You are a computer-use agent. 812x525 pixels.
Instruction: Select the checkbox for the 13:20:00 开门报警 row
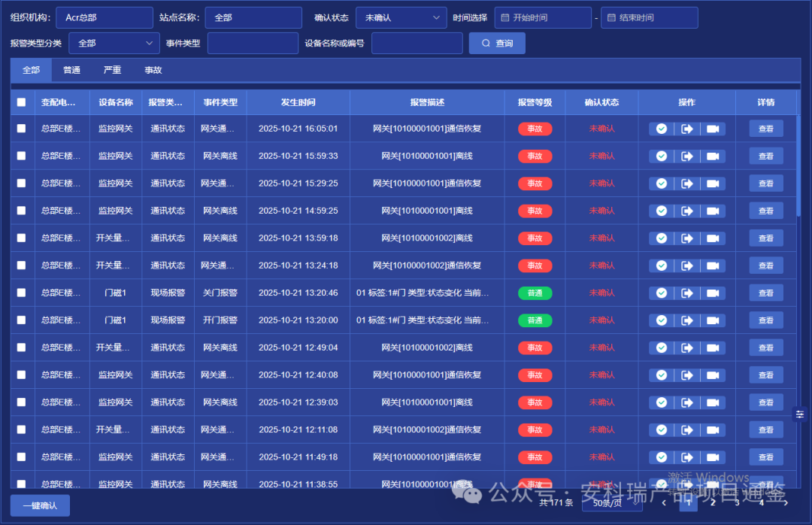[x=21, y=320]
